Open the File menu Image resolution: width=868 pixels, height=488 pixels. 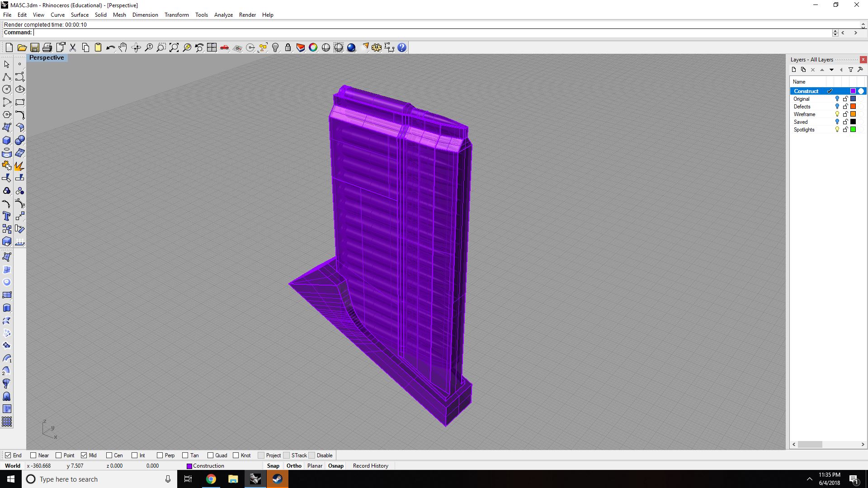pyautogui.click(x=7, y=15)
